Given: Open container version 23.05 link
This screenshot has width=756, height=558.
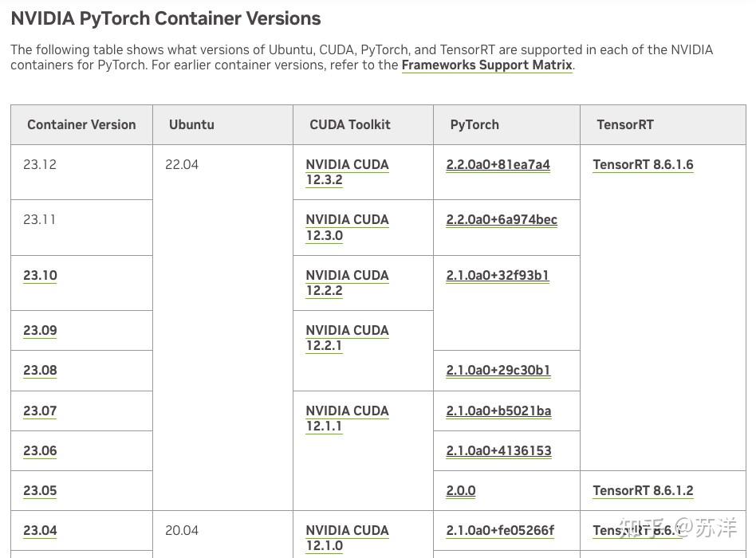Looking at the screenshot, I should click(x=40, y=490).
